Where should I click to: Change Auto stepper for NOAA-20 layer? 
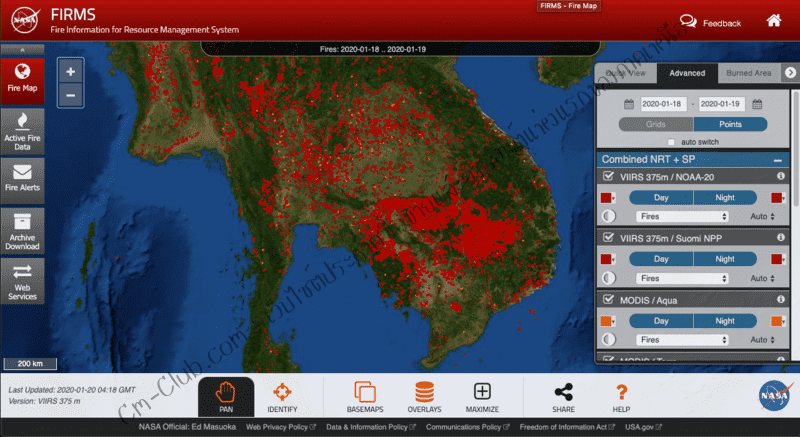coord(763,216)
